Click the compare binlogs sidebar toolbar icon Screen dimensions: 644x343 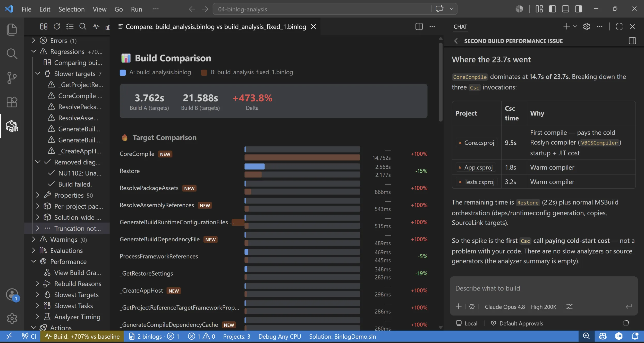pyautogui.click(x=44, y=27)
